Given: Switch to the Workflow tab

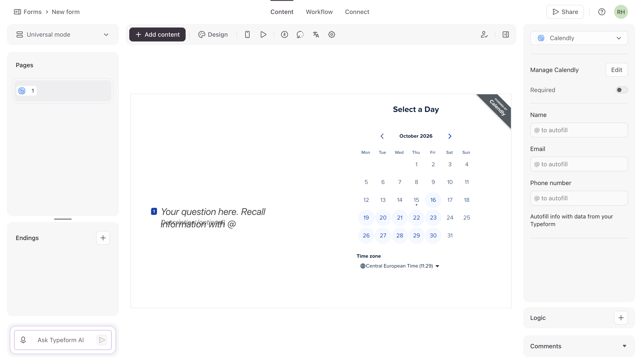Looking at the screenshot, I should (x=319, y=12).
